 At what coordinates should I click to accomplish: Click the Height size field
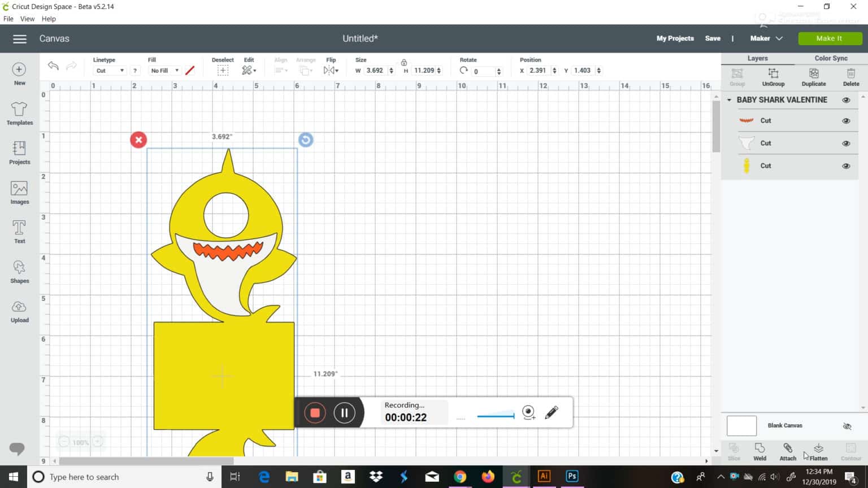[x=424, y=71]
